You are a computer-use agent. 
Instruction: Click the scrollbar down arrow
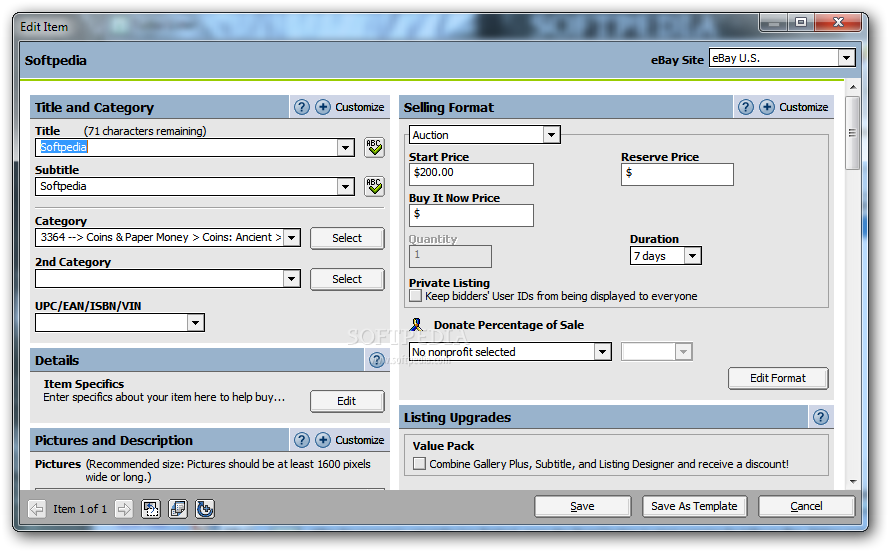coord(853,482)
